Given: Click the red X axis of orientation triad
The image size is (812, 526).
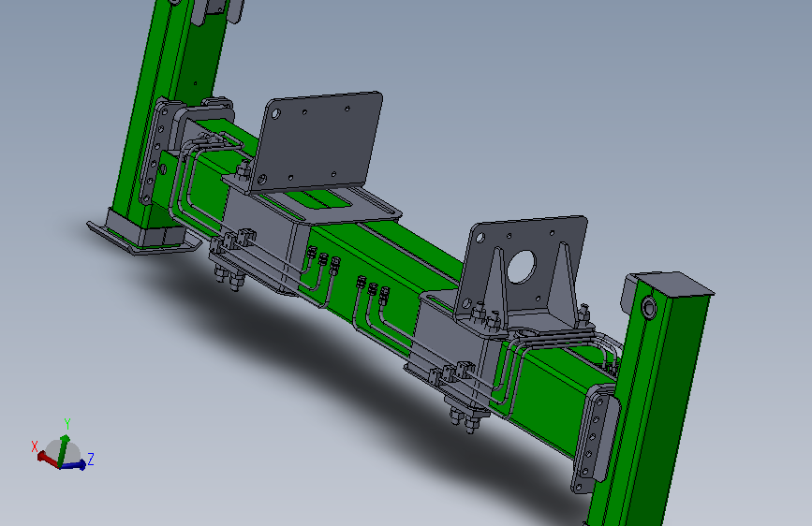Looking at the screenshot, I should [48, 459].
